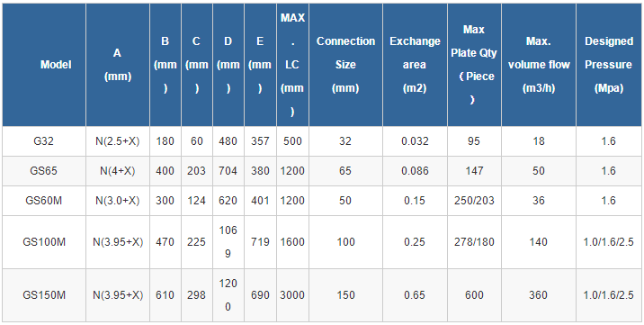Click the N(3.0+X) cell

point(118,200)
